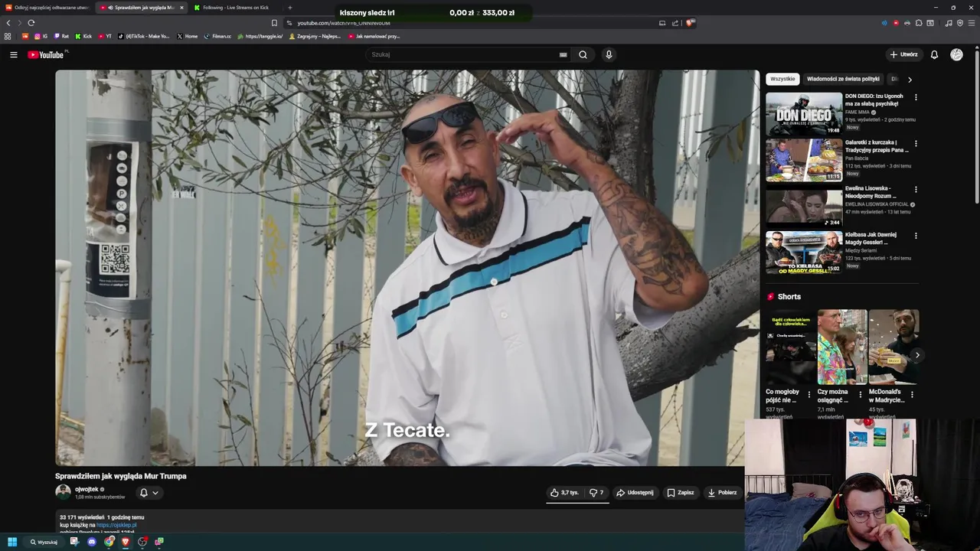Open the Filman.cc bookmark

point(217,36)
